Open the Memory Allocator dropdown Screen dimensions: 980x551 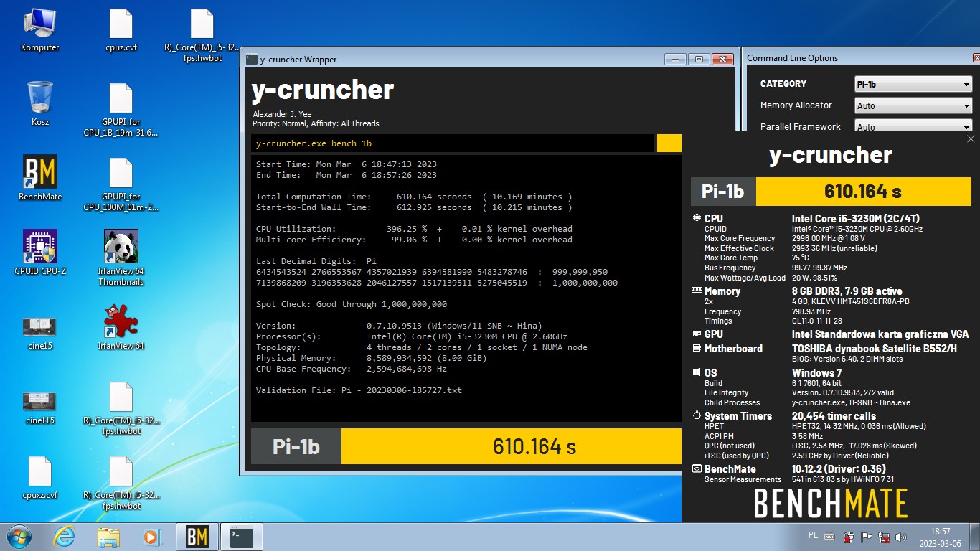913,105
